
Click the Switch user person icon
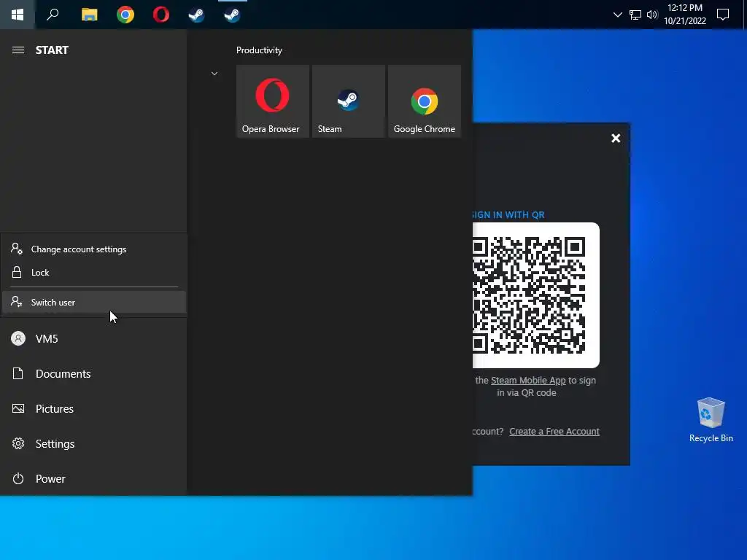tap(17, 302)
